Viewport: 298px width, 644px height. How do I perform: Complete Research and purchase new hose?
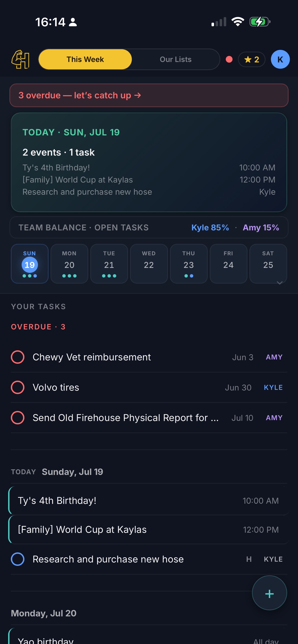17,559
